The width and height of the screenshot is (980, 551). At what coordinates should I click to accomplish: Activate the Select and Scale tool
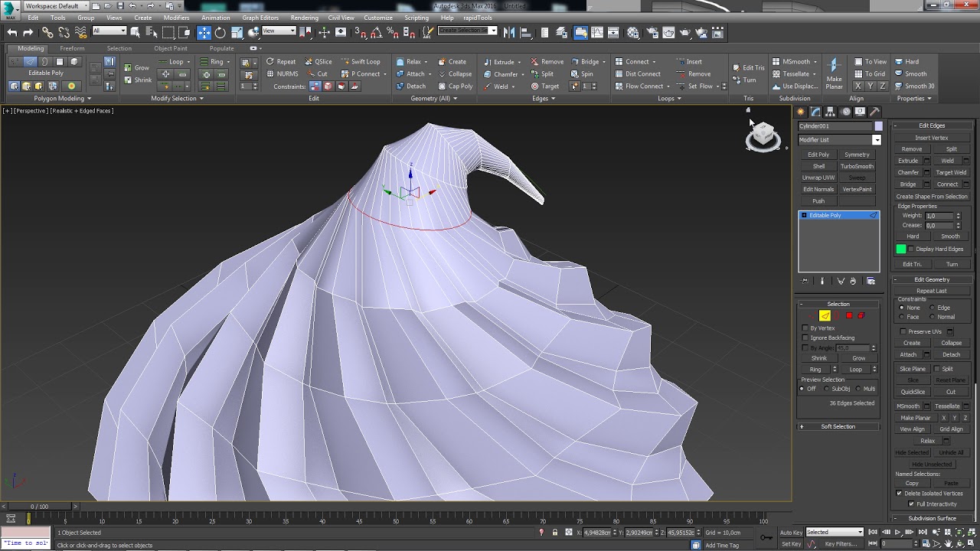point(237,32)
